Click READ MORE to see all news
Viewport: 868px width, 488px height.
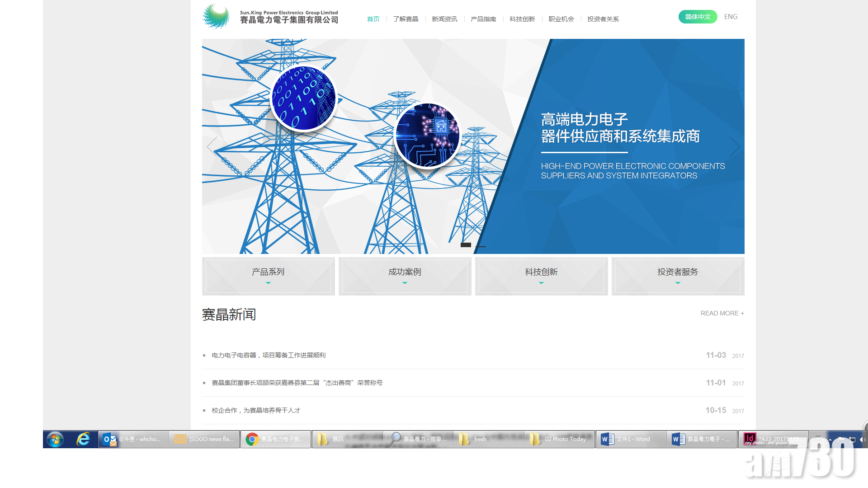tap(722, 313)
